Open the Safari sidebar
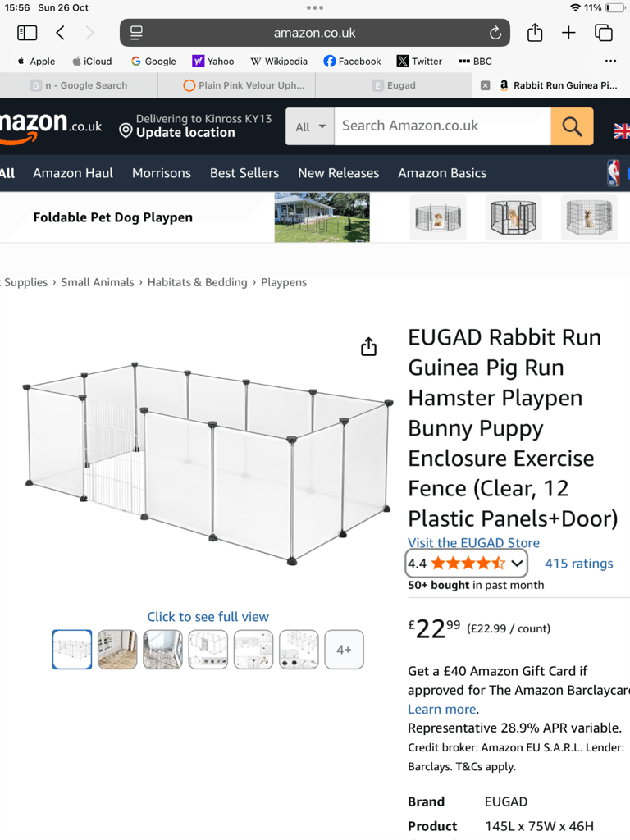The width and height of the screenshot is (630, 840). 27,33
